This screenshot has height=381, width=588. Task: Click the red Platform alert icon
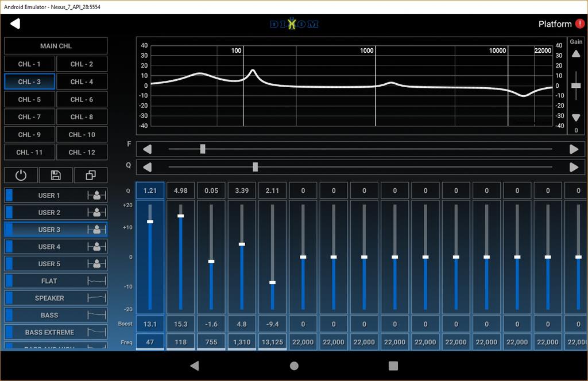pyautogui.click(x=579, y=24)
